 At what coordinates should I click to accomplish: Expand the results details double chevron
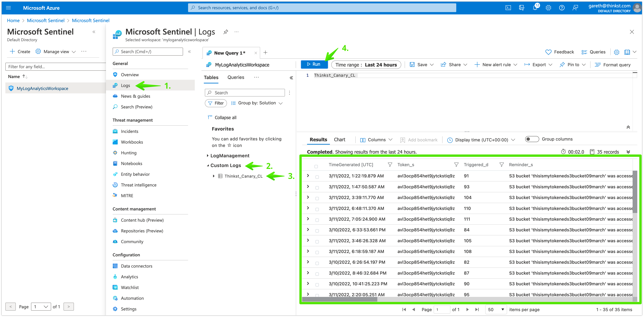coord(628,152)
